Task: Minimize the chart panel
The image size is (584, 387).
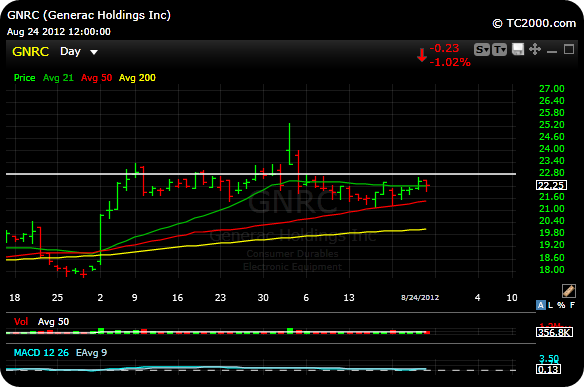Action: coord(552,51)
